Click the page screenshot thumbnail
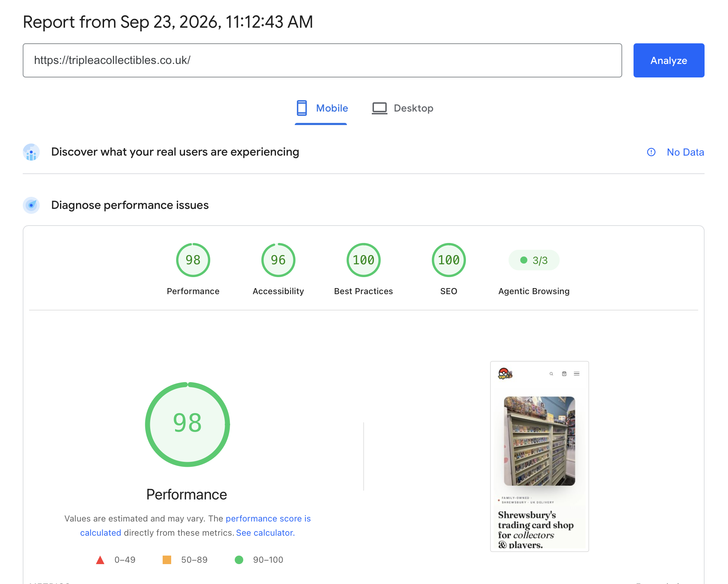The height and width of the screenshot is (584, 728). tap(539, 456)
